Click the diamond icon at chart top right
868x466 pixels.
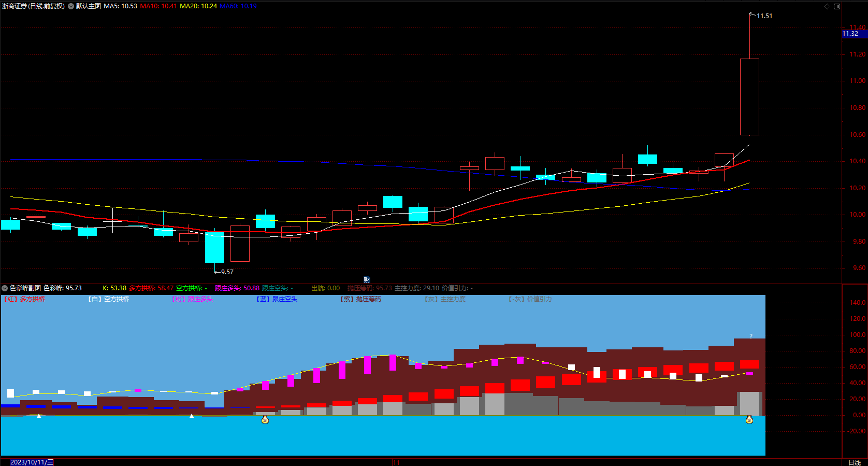click(827, 6)
